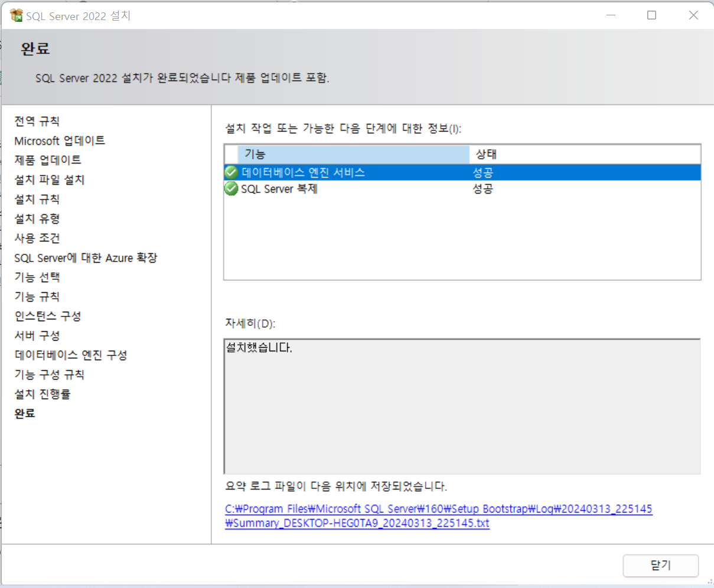714x588 pixels.
Task: Click the 사용 조건 step
Action: click(x=37, y=238)
